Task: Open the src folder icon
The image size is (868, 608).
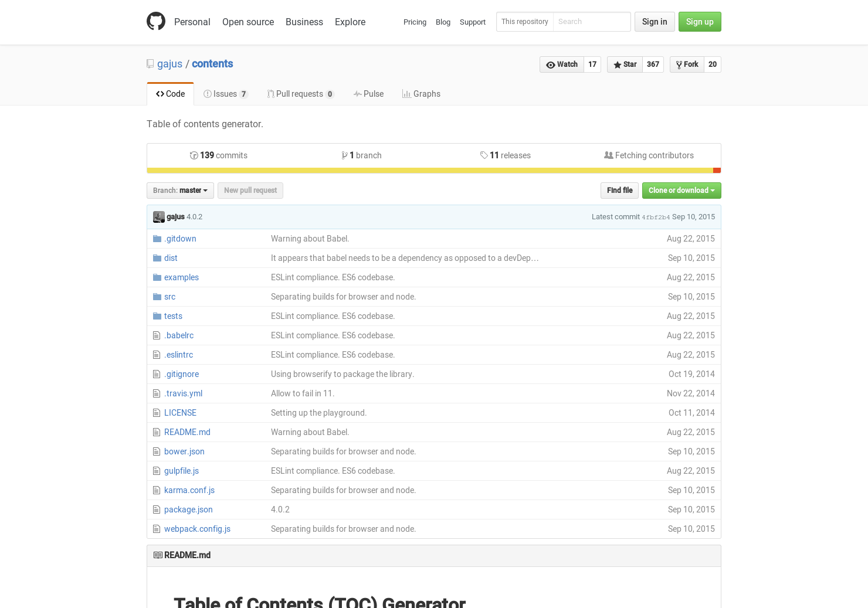Action: 157,296
